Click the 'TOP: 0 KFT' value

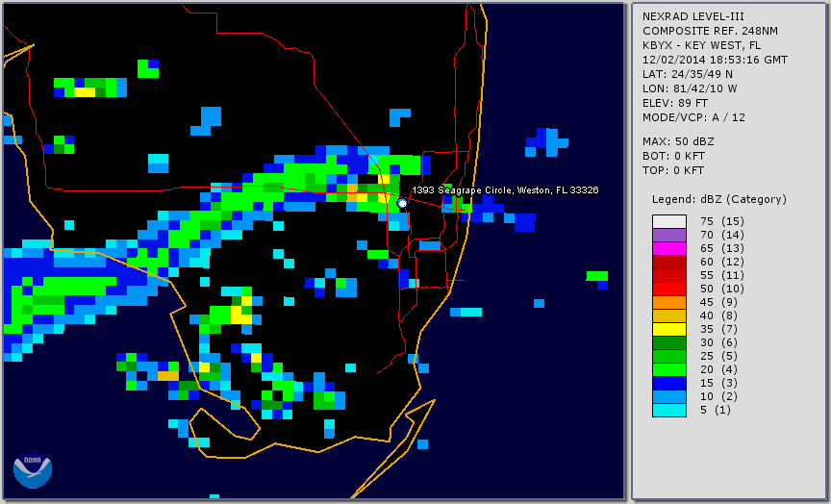(673, 170)
